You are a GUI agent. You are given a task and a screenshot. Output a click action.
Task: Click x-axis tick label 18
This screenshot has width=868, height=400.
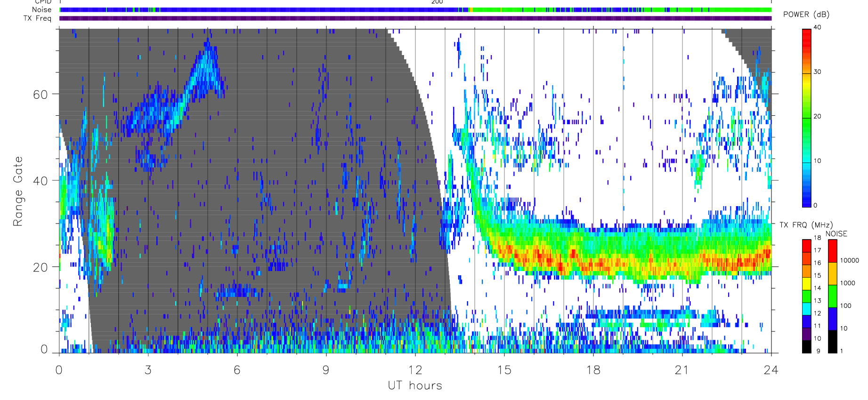593,370
